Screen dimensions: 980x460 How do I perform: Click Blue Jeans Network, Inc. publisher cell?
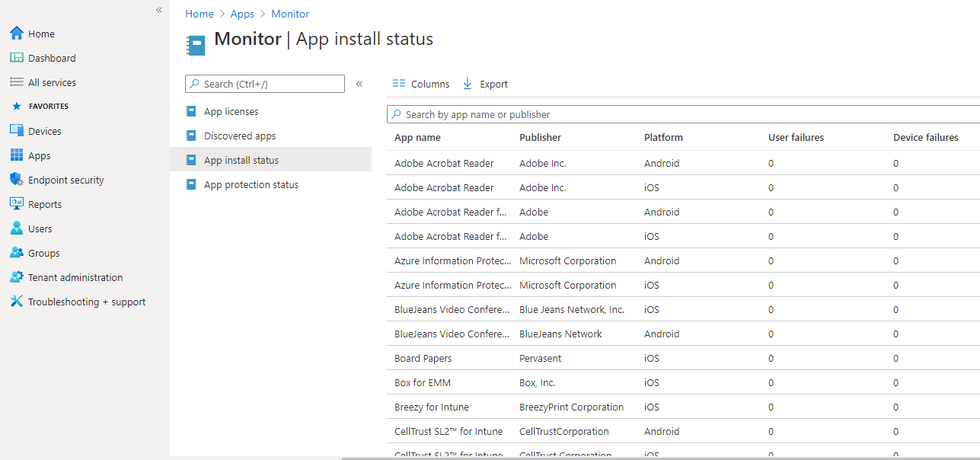coord(572,309)
